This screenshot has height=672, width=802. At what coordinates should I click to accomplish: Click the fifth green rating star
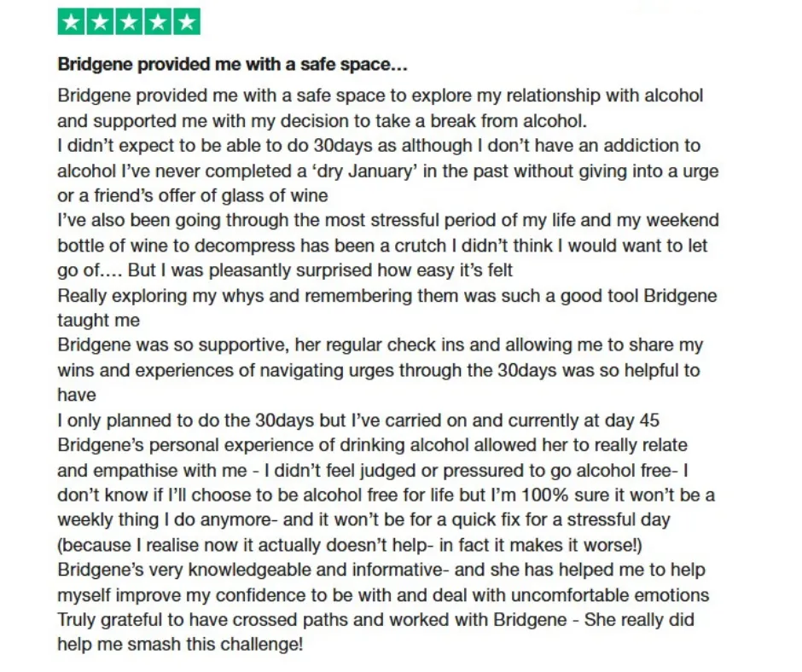[x=187, y=22]
